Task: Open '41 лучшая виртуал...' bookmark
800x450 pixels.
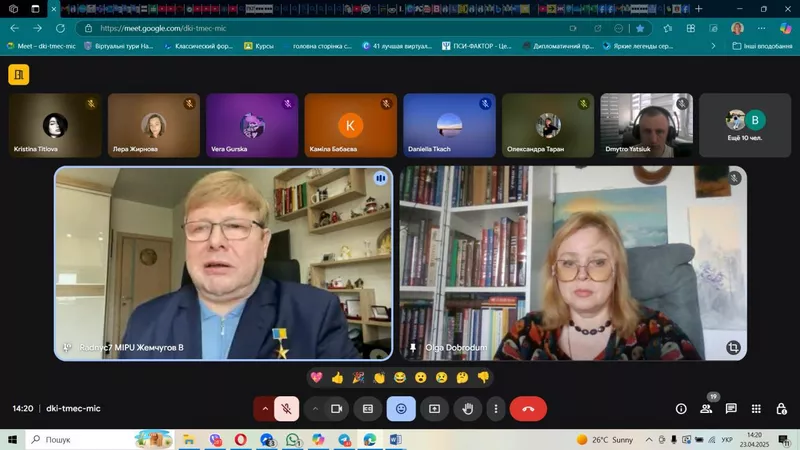Action: tap(397, 46)
